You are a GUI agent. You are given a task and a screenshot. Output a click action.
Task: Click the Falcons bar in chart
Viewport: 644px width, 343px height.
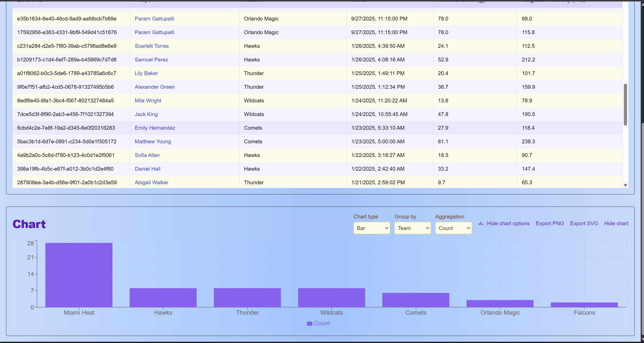click(584, 305)
